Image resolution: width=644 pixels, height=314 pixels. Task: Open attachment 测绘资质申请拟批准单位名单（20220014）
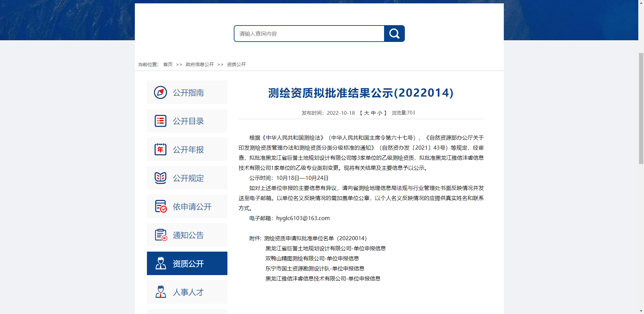point(315,239)
